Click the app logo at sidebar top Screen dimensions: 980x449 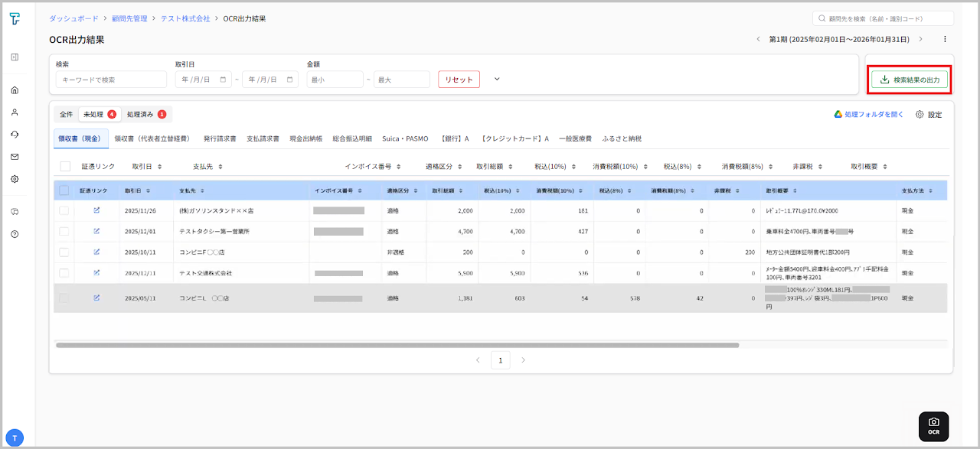(15, 19)
